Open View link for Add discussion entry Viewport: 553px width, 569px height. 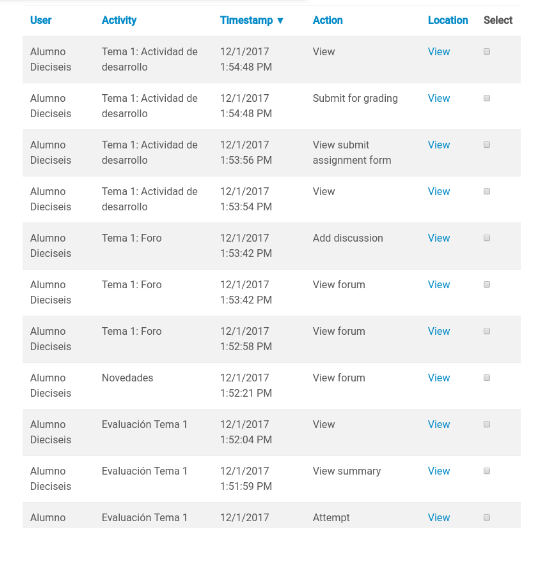[x=439, y=238]
